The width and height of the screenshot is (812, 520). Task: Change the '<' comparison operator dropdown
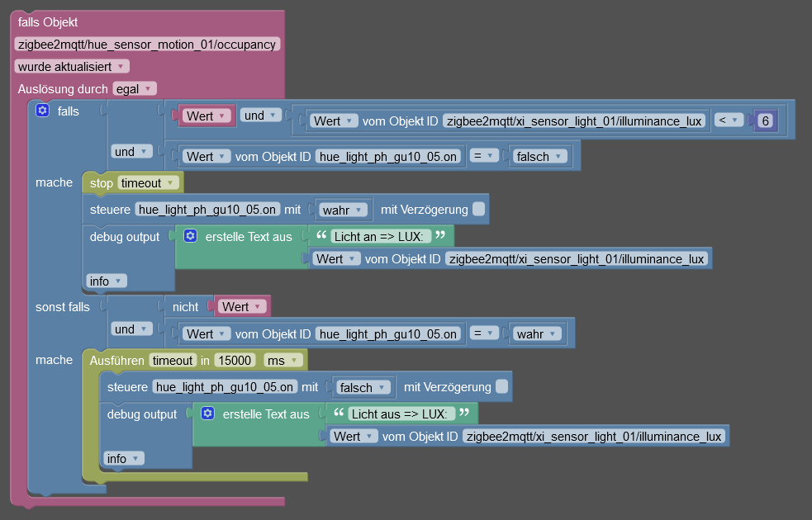[729, 120]
